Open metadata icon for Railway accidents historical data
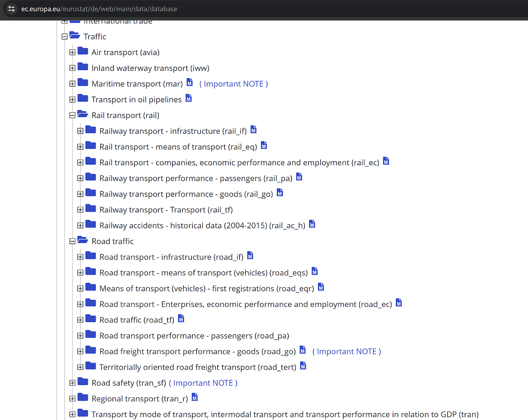Screen dimensions: 528x420 [312, 224]
